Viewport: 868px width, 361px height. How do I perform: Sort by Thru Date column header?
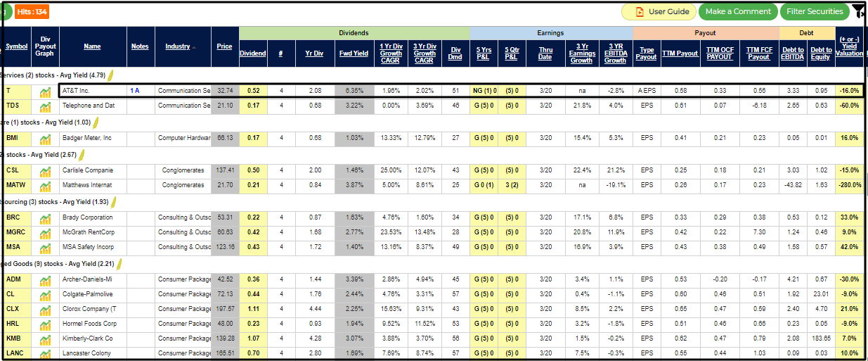[545, 53]
